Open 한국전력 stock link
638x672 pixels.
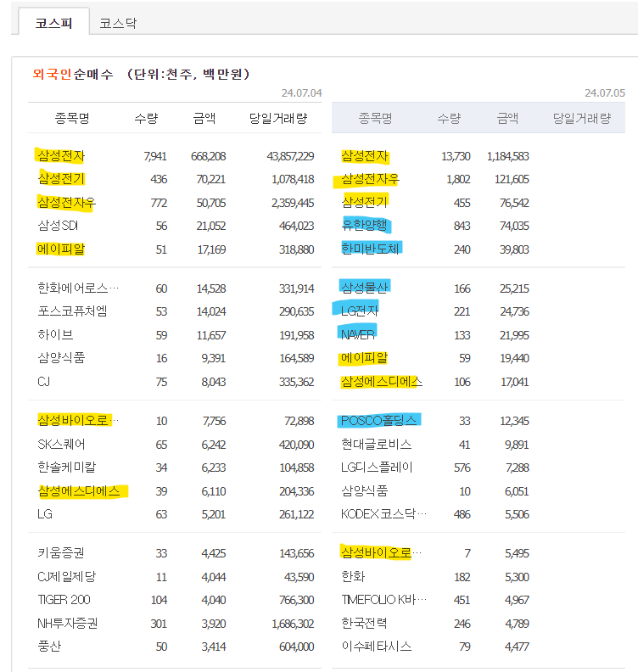tap(364, 623)
